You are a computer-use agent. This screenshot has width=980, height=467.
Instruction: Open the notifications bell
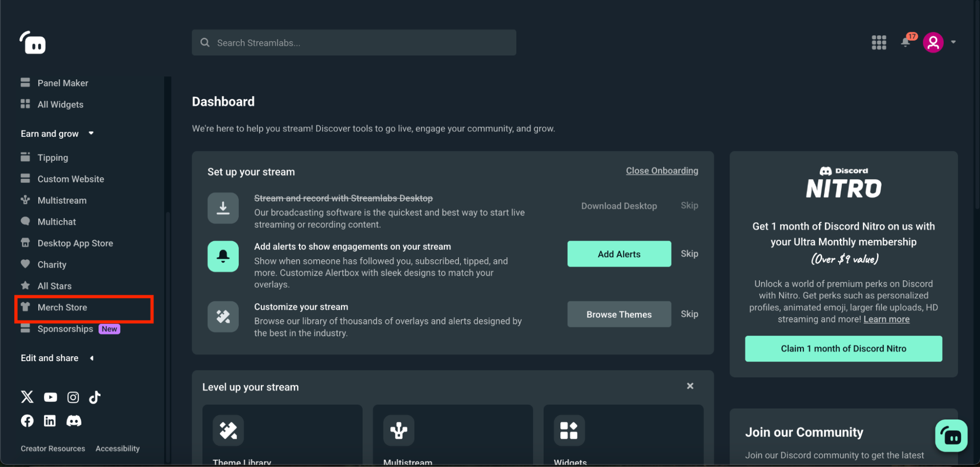(905, 43)
